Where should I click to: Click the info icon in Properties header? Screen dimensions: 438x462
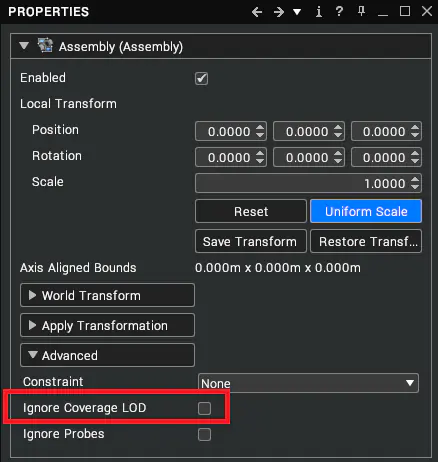(x=319, y=12)
